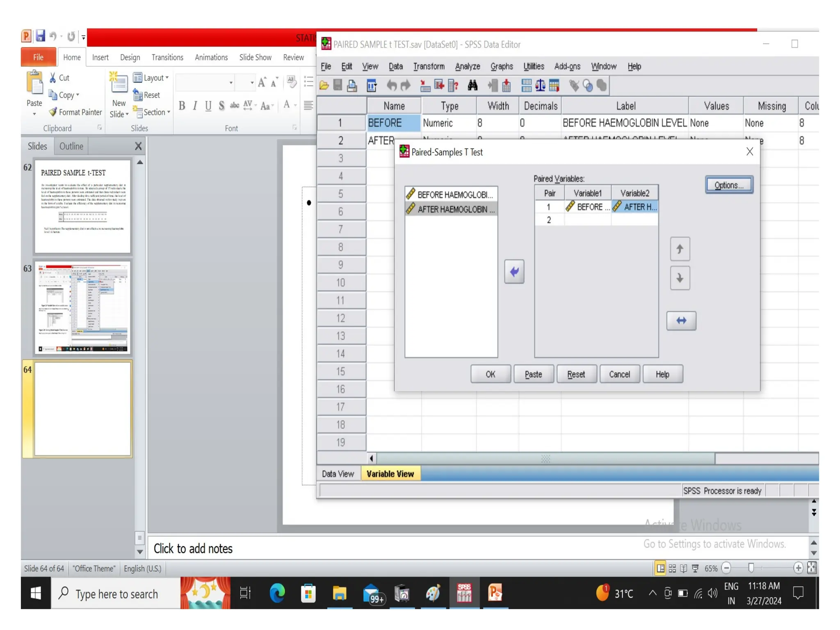Click the Find binoculars icon in SPSS toolbar
Viewport: 840px width, 630px height.
472,85
